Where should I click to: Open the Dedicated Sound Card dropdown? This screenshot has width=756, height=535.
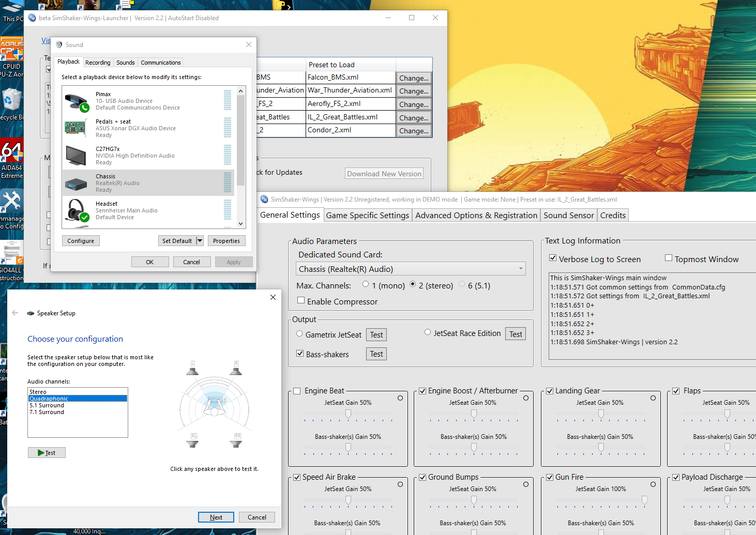[411, 269]
